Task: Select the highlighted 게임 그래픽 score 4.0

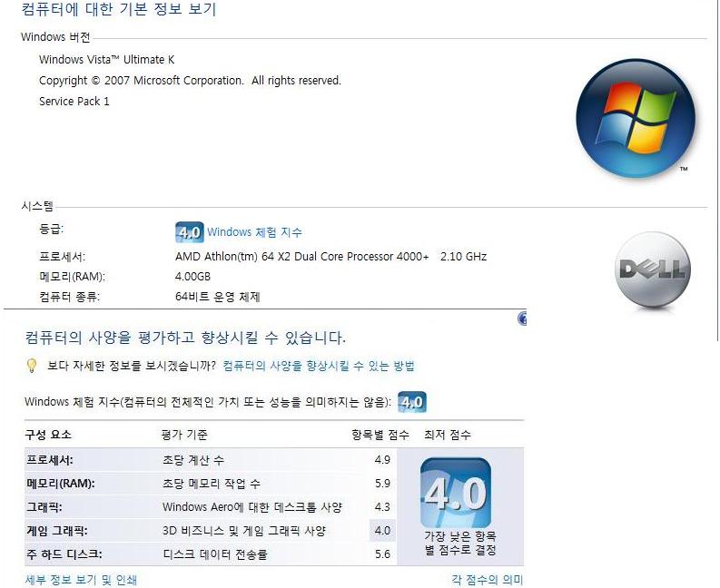Action: pos(382,531)
